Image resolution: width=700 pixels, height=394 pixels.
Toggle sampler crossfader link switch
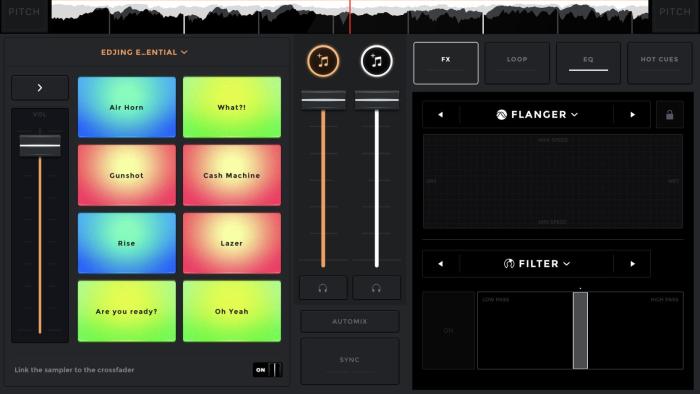pos(267,369)
